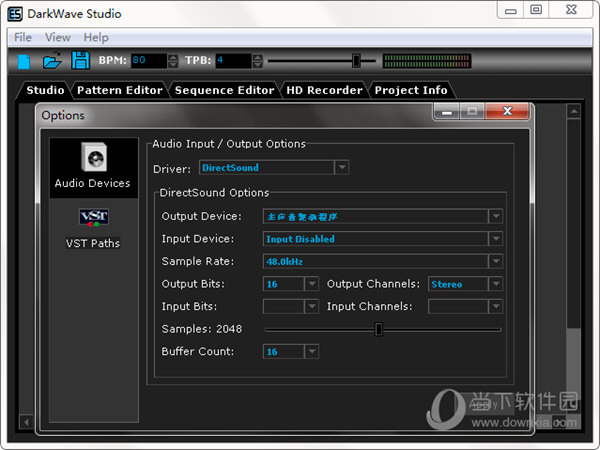Click the output level meter in toolbar
Viewport: 600px width, 450px height.
[427, 61]
